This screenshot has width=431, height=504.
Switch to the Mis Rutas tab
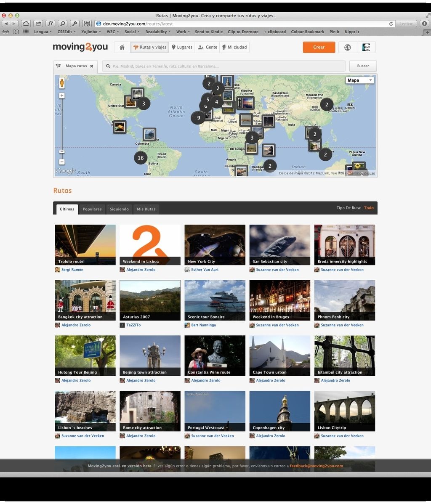point(146,209)
